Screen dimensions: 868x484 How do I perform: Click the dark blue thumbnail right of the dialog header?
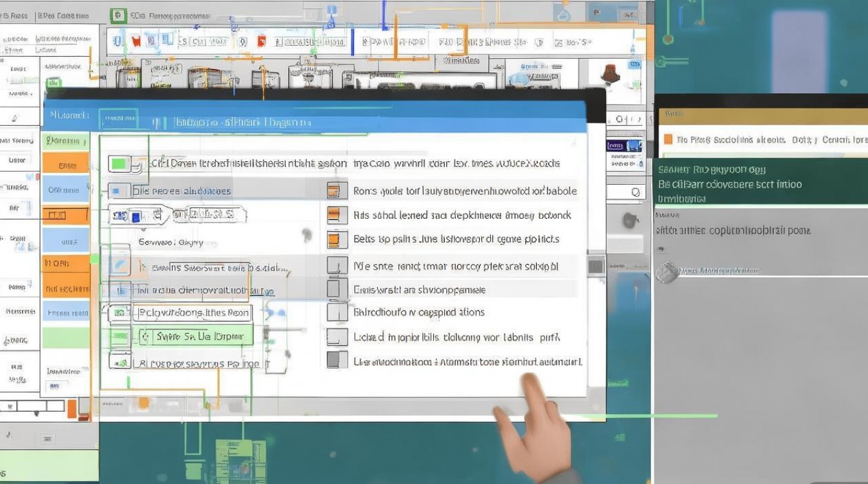tap(625, 146)
